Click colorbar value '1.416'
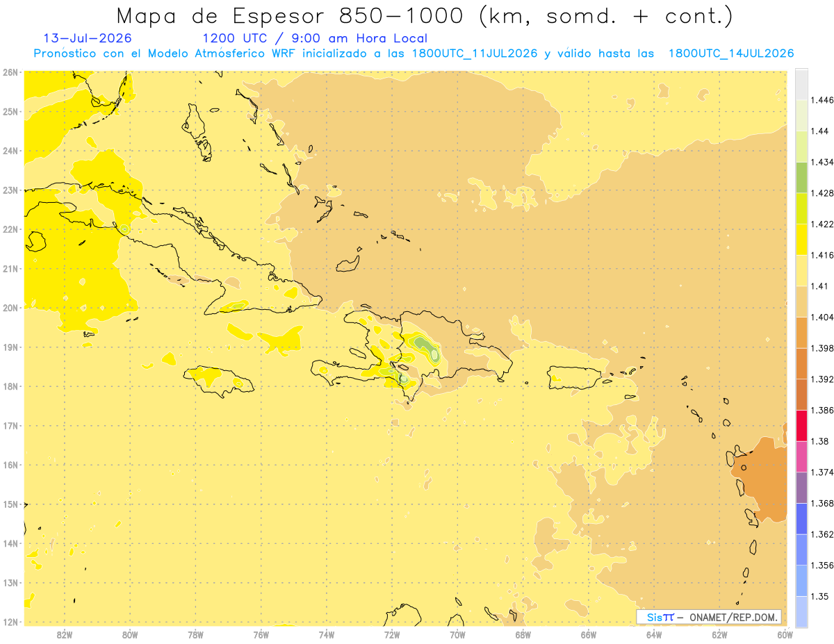 point(822,255)
